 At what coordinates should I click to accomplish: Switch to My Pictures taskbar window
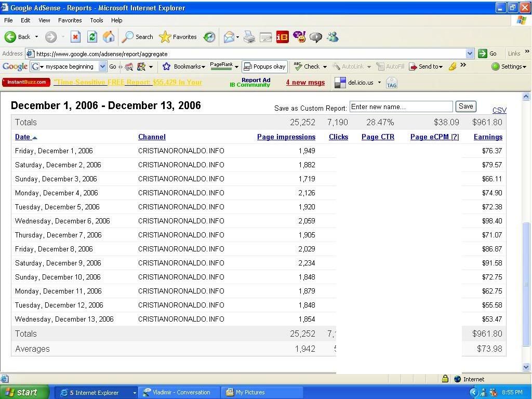pos(261,393)
